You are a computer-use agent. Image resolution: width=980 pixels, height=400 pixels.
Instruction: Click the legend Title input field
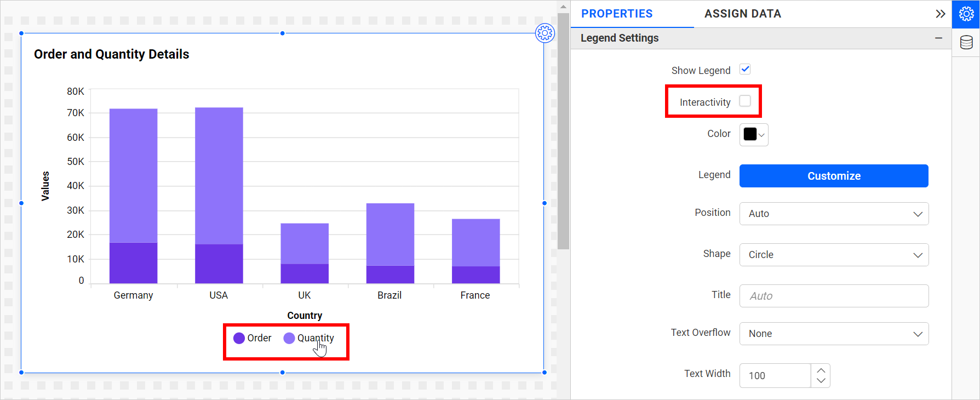(833, 296)
